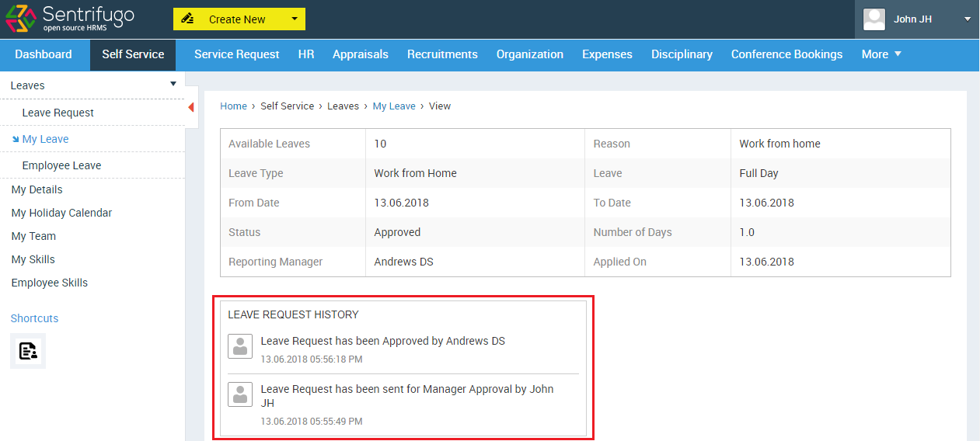
Task: Collapse sidebar with the orange arrow
Action: (191, 107)
